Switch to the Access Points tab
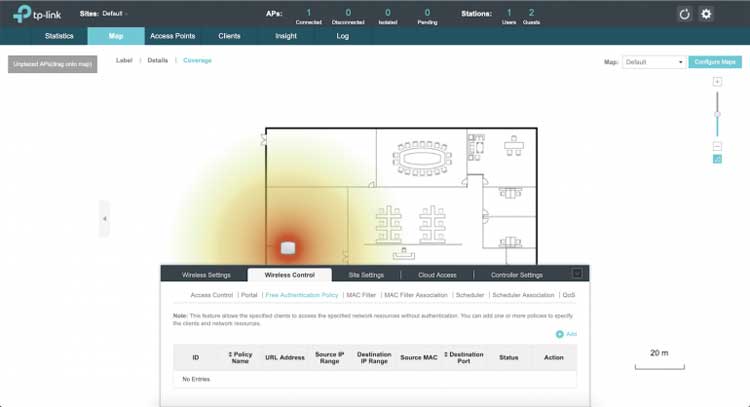This screenshot has height=407, width=750. point(172,36)
